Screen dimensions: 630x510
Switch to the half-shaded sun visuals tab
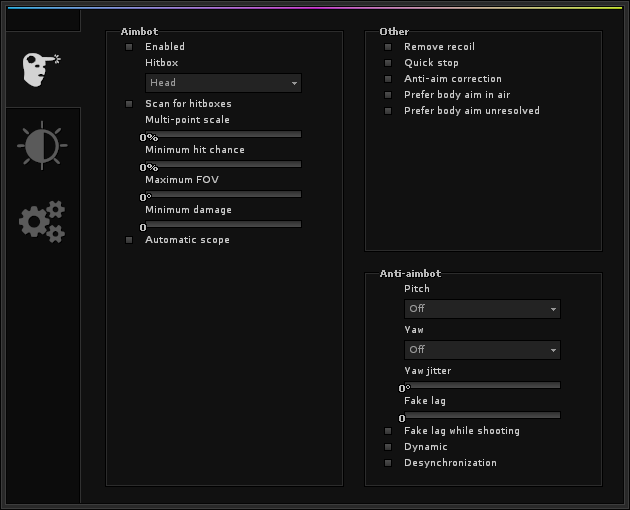[41, 146]
